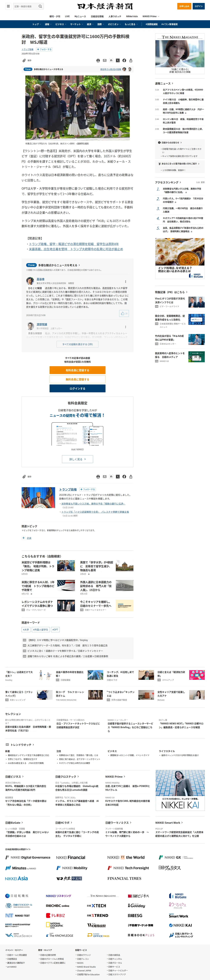Open 日経会社情報 in the header menu

[x=97, y=16]
